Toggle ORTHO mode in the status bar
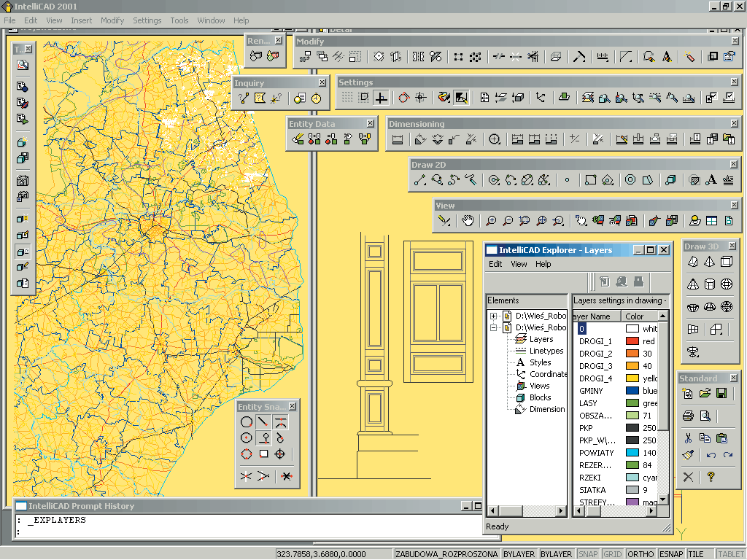 [640, 554]
